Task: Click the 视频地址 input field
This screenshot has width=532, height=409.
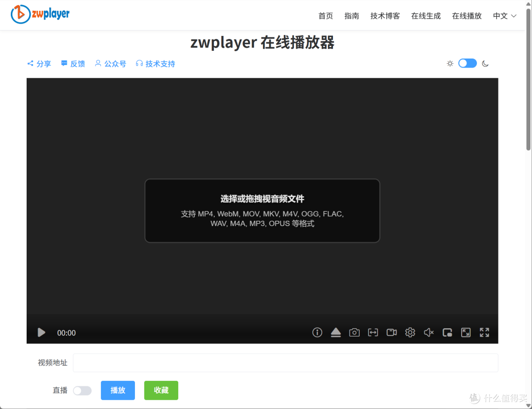Action: point(286,363)
